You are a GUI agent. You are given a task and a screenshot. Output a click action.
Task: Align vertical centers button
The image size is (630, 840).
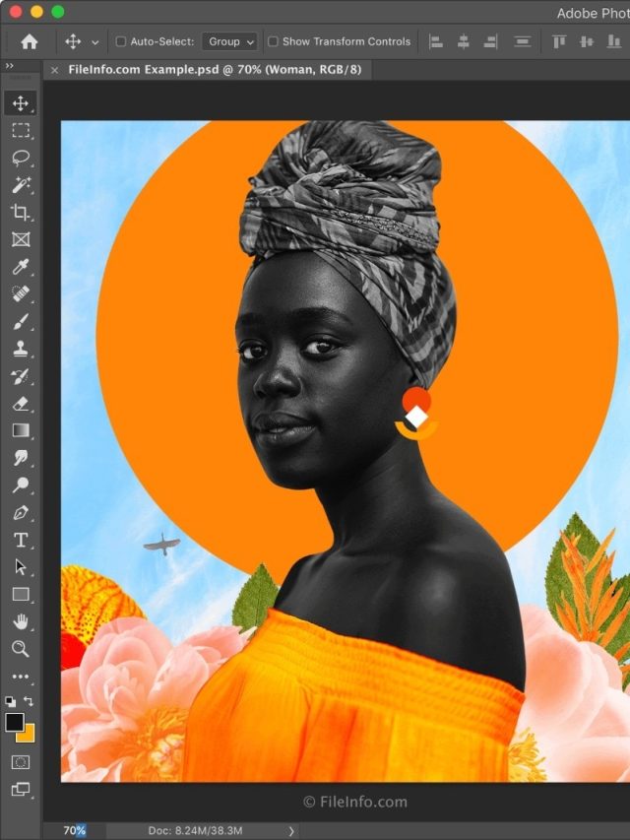coord(587,41)
